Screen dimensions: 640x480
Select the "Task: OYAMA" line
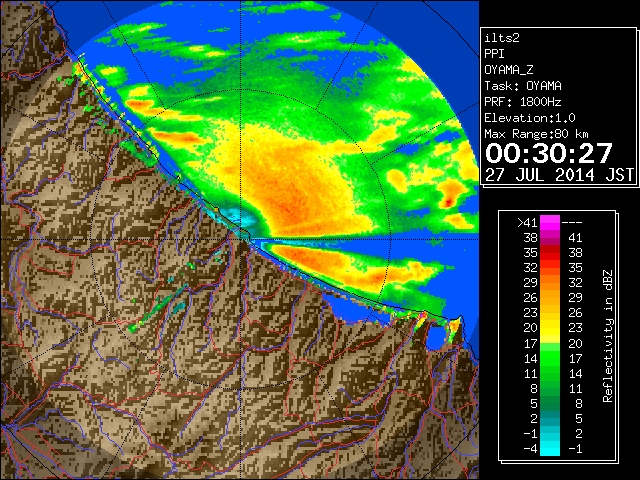(523, 86)
